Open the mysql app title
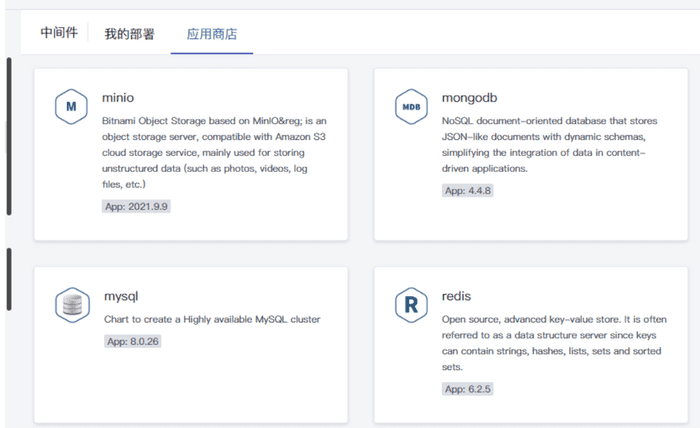The image size is (700, 428). pyautogui.click(x=121, y=296)
